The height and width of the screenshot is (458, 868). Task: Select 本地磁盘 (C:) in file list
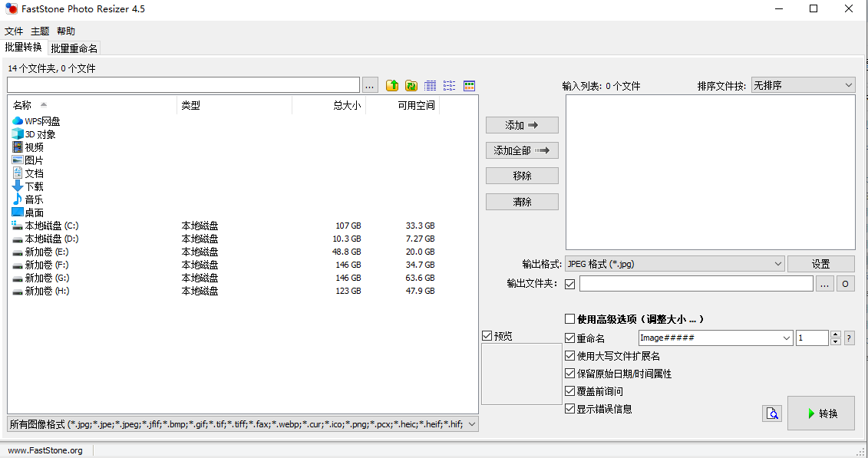pyautogui.click(x=51, y=226)
